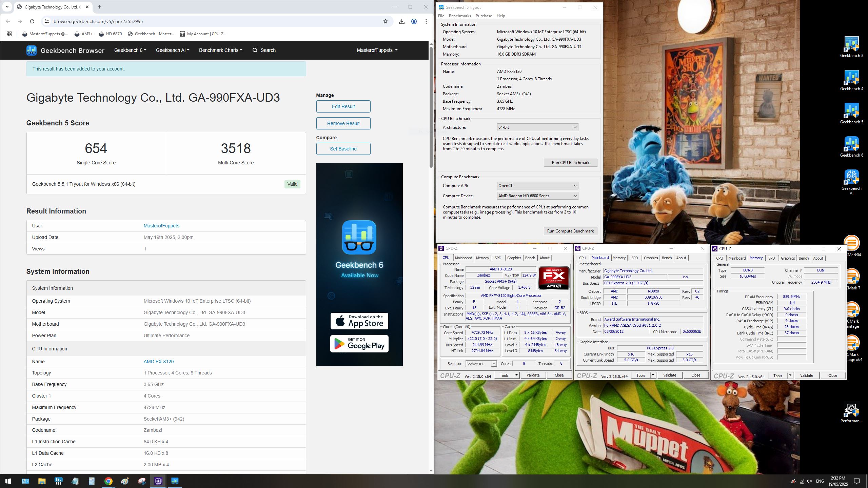Switch to Bench tab in CPU-Z Mainboard window
868x488 pixels.
click(667, 258)
